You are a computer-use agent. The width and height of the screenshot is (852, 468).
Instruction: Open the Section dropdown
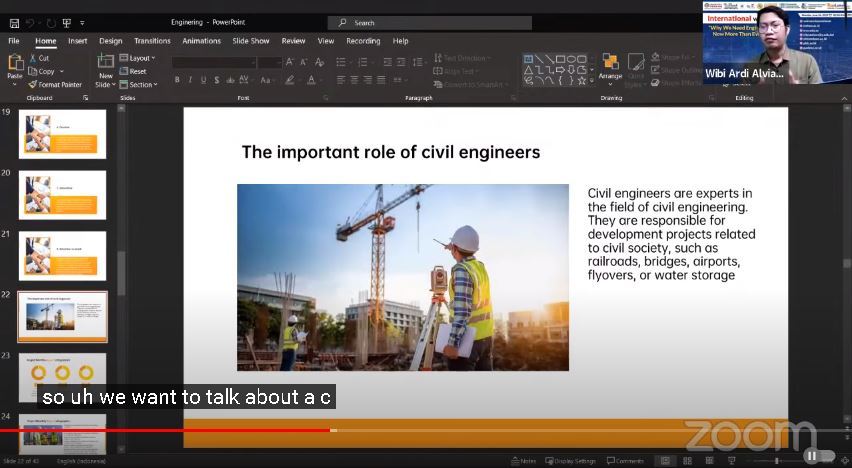pos(139,84)
